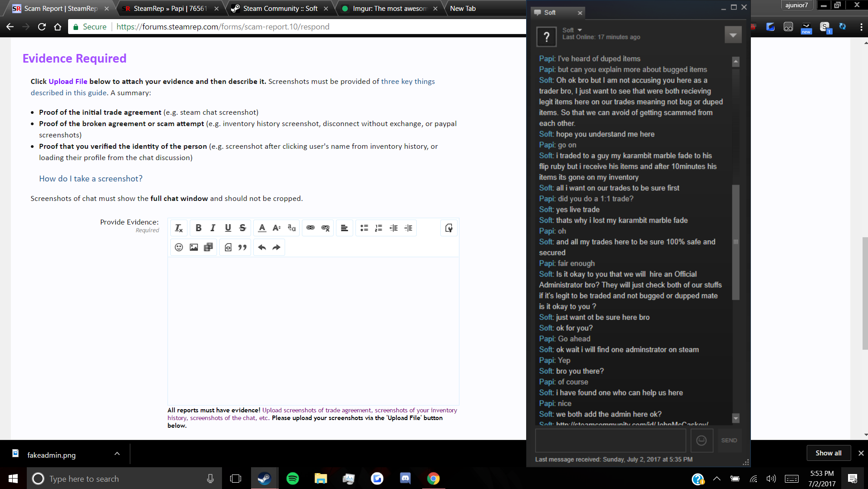This screenshot has width=868, height=489.
Task: Switch to the Scam Report SteamRep tab
Action: pos(61,8)
